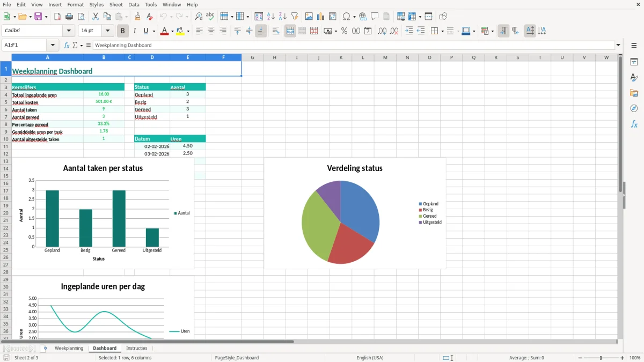Enable left-to-right text direction
Screen dimensions: 644x362
coord(503,31)
